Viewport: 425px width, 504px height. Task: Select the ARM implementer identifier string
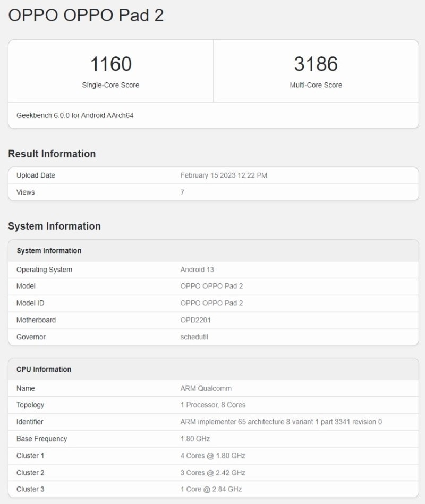click(x=281, y=422)
